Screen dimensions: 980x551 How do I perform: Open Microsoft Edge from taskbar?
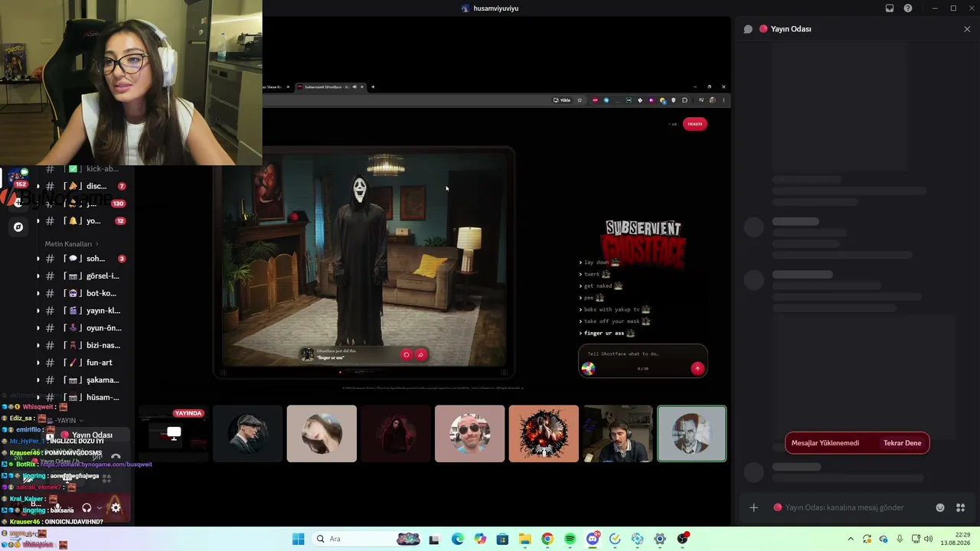[x=457, y=539]
